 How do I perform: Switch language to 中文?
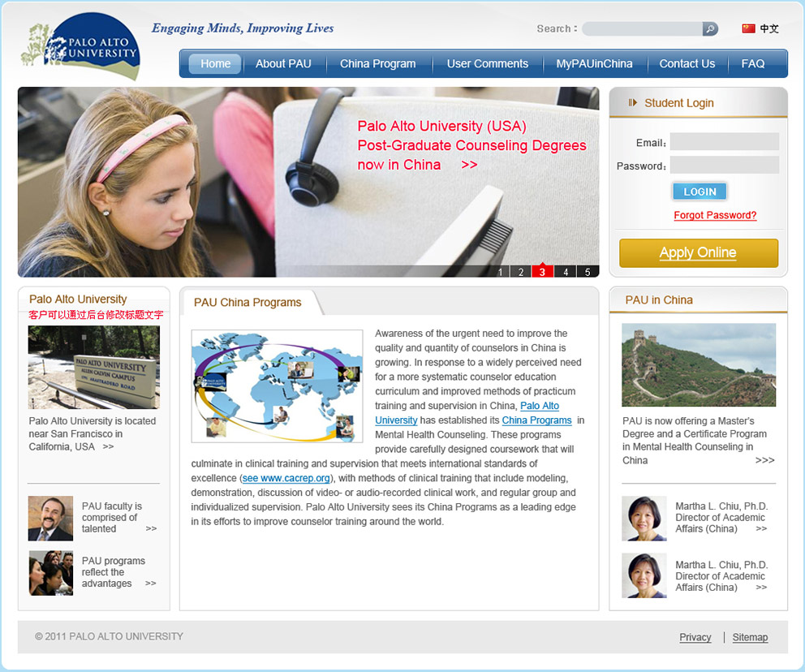pos(769,28)
